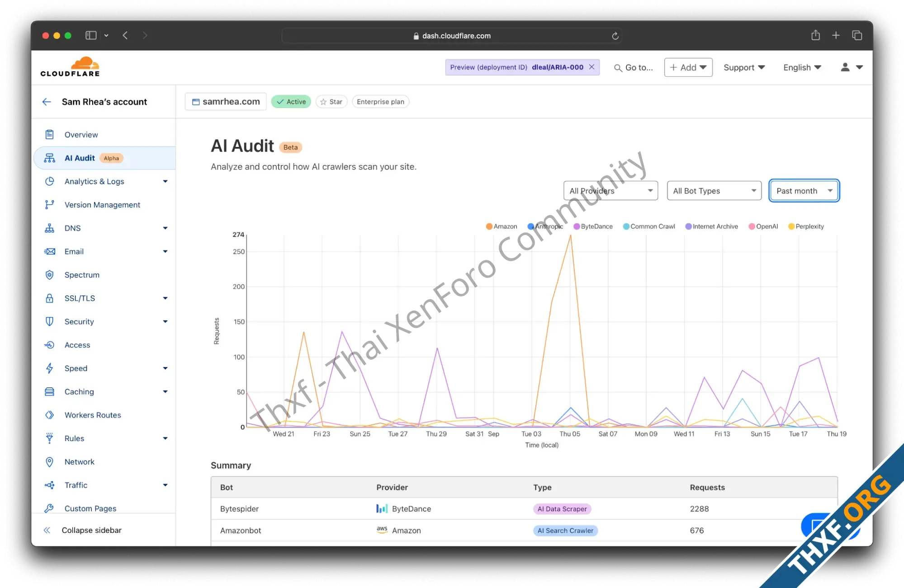
Task: Click the Enterprise plan badge
Action: point(380,102)
